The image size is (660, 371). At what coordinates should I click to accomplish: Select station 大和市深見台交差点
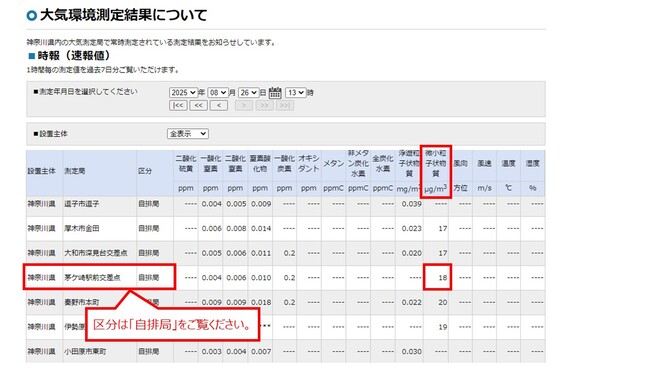tap(96, 253)
